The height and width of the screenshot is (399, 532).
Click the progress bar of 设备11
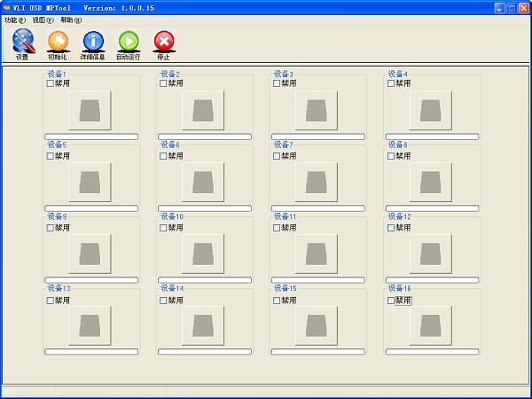click(318, 280)
